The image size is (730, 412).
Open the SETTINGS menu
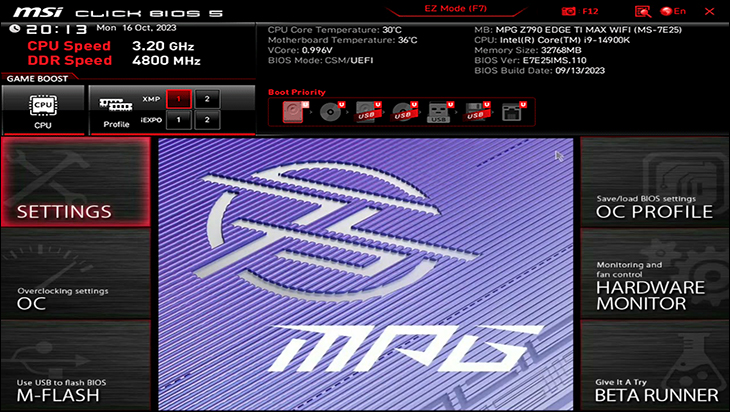[76, 182]
